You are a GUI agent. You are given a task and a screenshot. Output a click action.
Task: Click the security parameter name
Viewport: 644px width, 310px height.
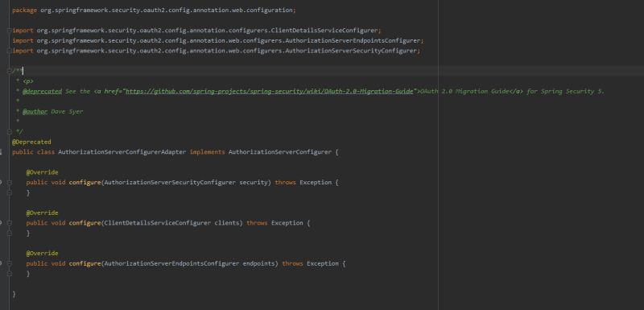click(254, 182)
